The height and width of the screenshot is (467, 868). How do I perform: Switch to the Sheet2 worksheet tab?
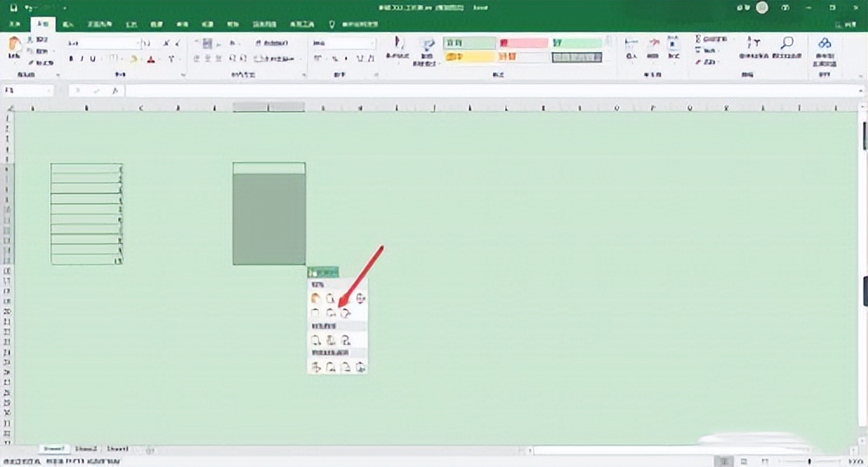click(x=86, y=449)
